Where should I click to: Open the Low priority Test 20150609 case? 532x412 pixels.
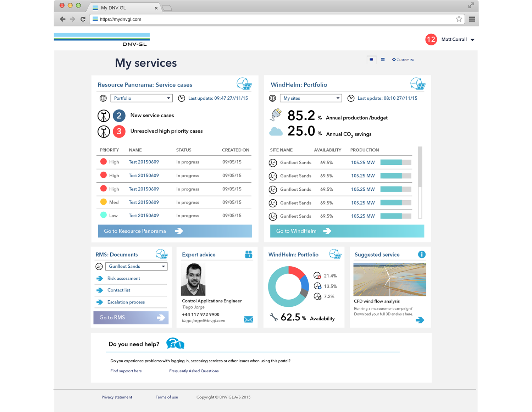click(x=144, y=216)
